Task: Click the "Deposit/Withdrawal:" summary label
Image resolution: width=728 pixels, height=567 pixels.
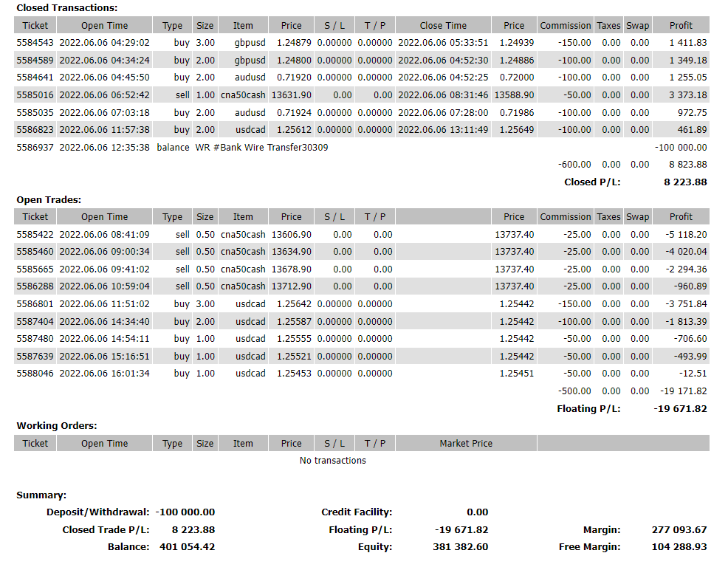Action: (x=98, y=512)
